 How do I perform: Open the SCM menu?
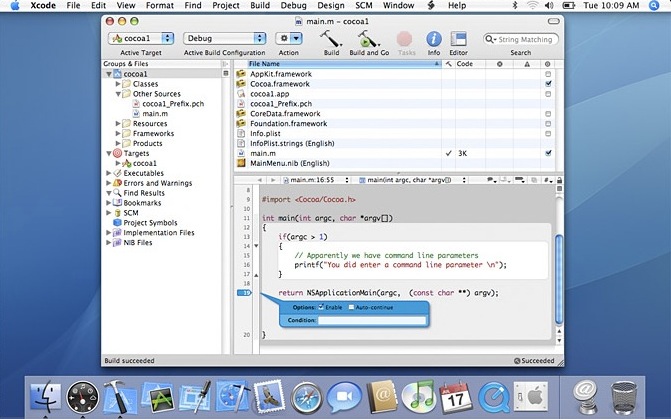pos(364,6)
